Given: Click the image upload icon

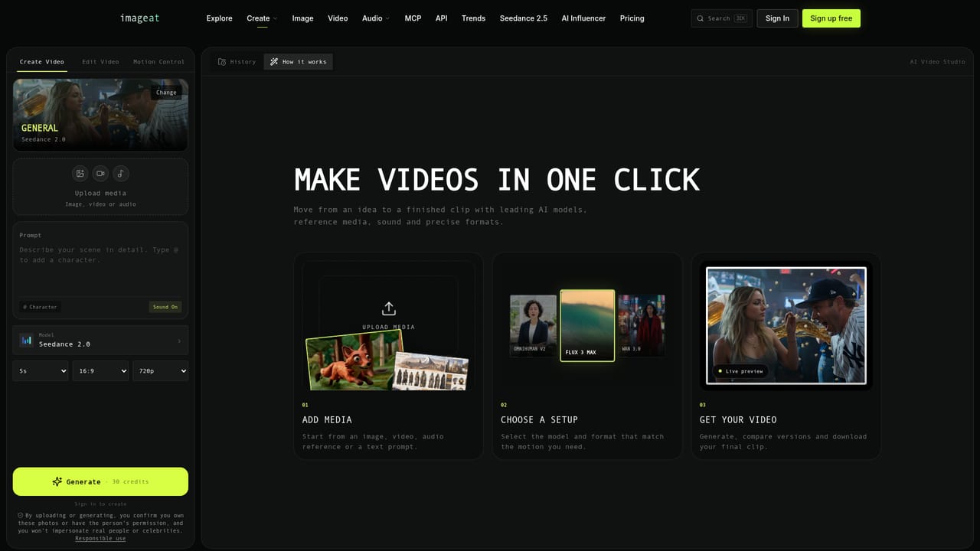Looking at the screenshot, I should [80, 174].
